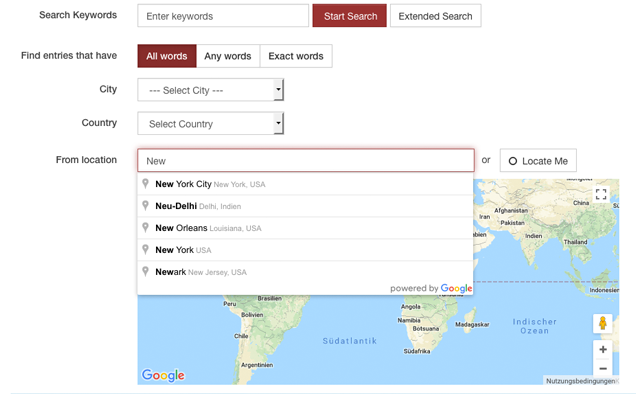Select the Any words option
The height and width of the screenshot is (394, 636).
point(228,56)
